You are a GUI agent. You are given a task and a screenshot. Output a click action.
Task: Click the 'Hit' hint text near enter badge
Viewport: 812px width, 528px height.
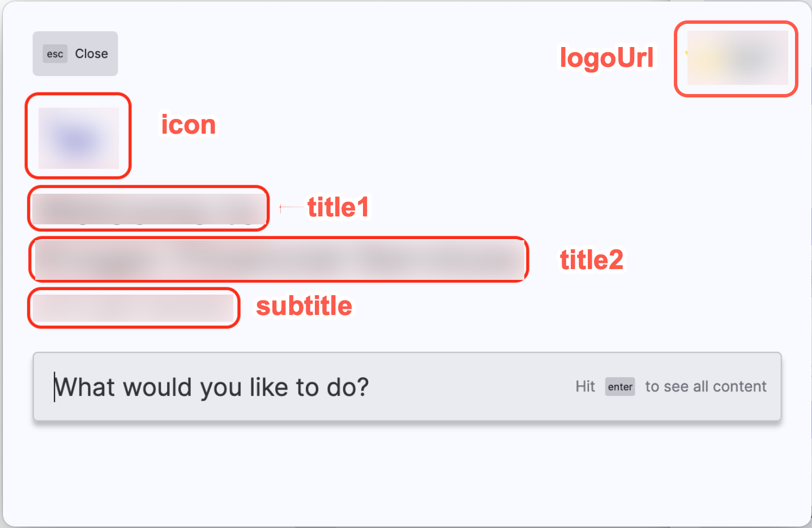pyautogui.click(x=586, y=386)
